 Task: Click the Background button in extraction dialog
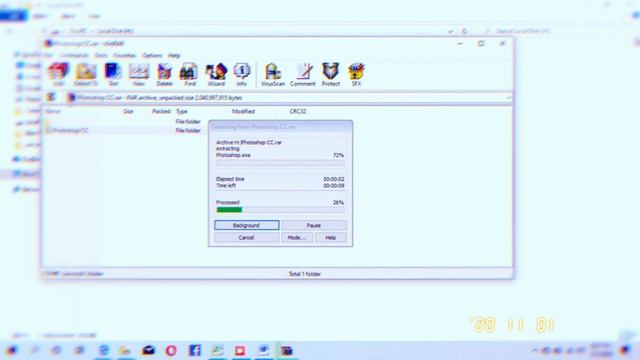pyautogui.click(x=247, y=225)
